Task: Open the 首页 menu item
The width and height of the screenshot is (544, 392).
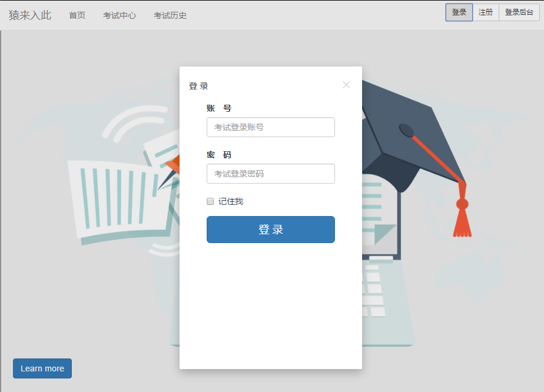Action: (x=77, y=15)
